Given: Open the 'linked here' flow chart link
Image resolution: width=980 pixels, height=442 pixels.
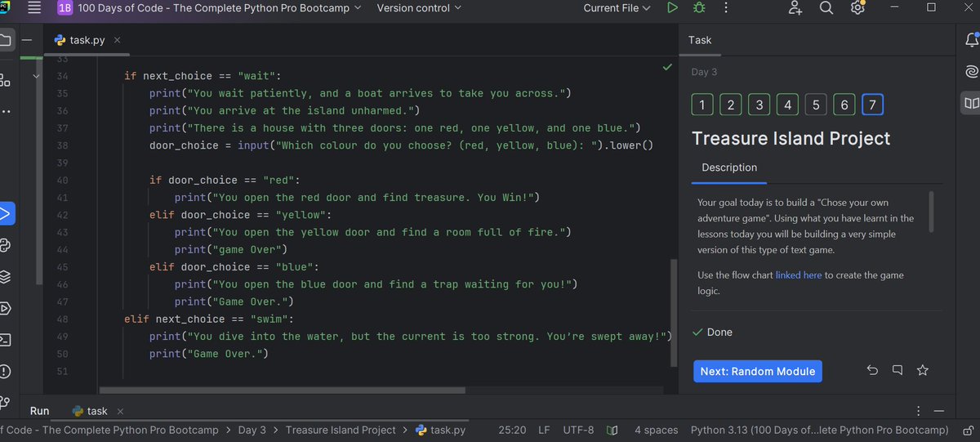Looking at the screenshot, I should pos(799,275).
